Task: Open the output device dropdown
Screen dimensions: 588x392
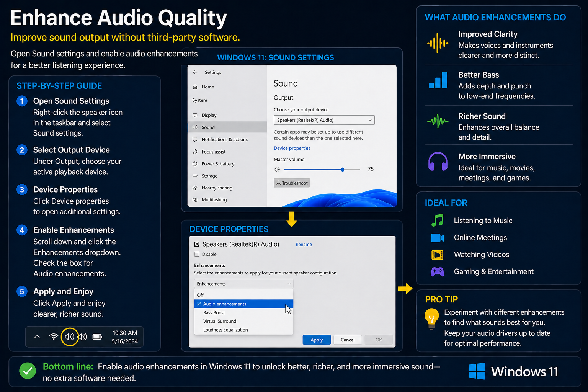Action: [324, 120]
